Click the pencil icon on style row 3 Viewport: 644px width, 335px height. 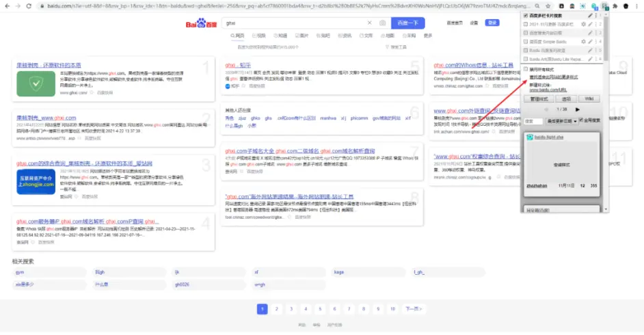click(x=590, y=33)
